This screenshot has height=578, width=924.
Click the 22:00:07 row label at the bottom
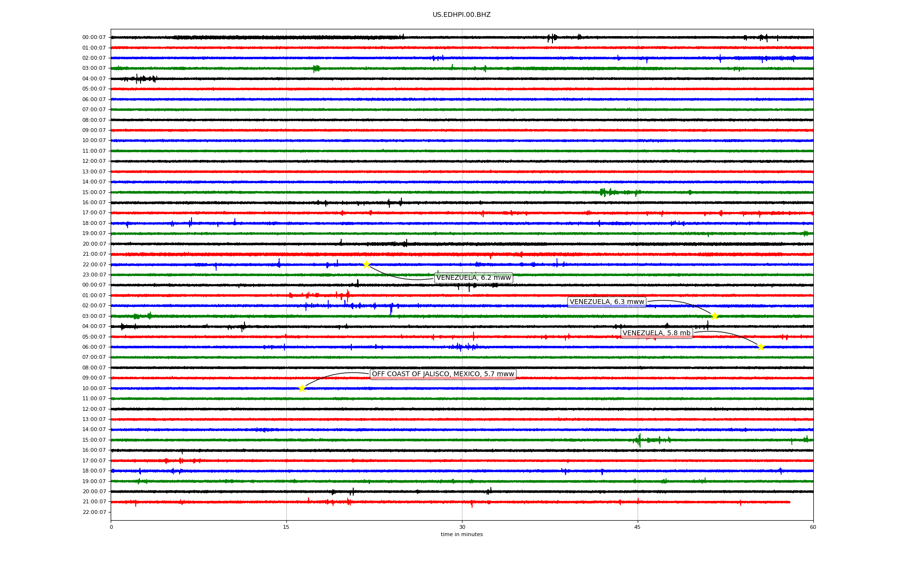(x=94, y=512)
